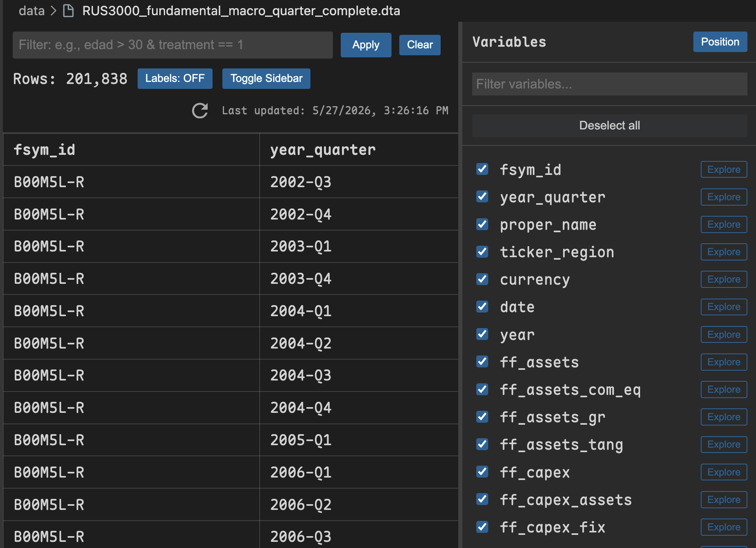The width and height of the screenshot is (756, 548).
Task: Click the fsym_id cell in the 2002-Q3 row
Action: 131,182
